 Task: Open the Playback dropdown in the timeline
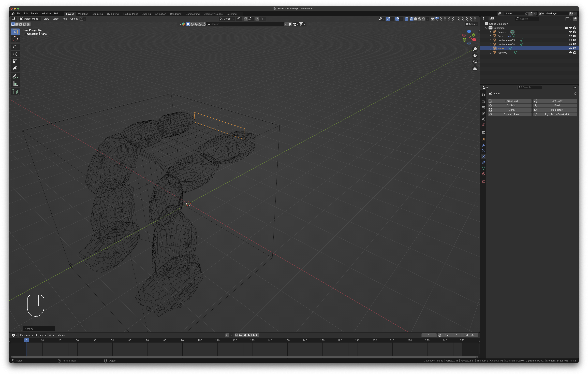pos(26,335)
